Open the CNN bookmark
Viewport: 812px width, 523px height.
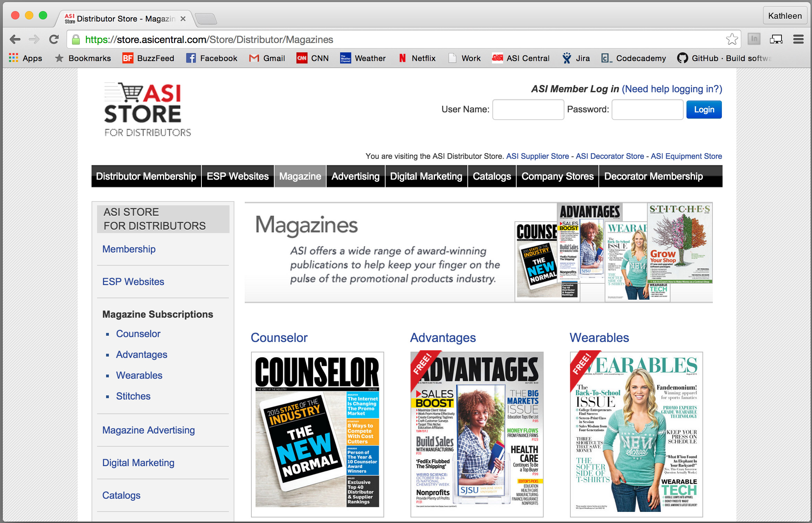pos(312,58)
